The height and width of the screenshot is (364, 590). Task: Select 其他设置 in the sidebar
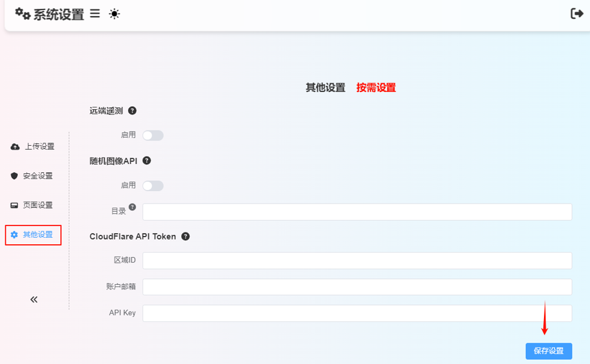pyautogui.click(x=33, y=235)
